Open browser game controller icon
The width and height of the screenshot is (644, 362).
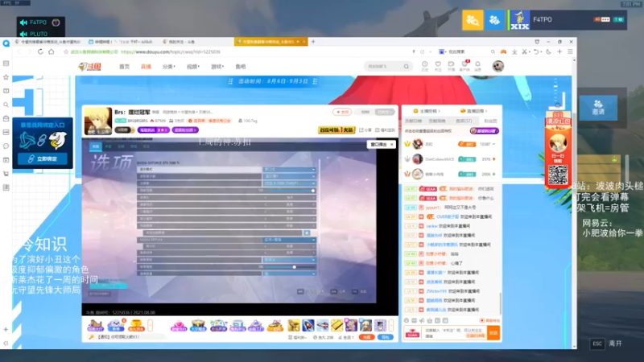[x=503, y=51]
